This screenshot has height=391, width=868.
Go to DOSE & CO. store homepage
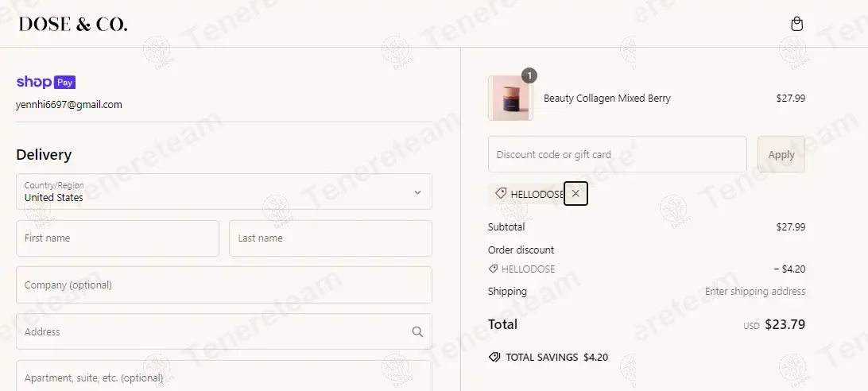coord(73,25)
